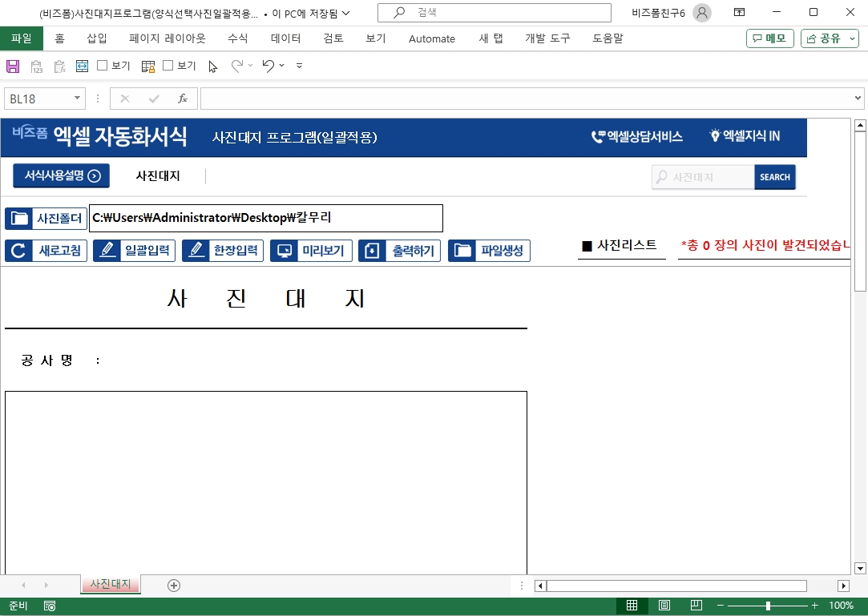
Task: Click the 일괄입력 button
Action: click(134, 251)
